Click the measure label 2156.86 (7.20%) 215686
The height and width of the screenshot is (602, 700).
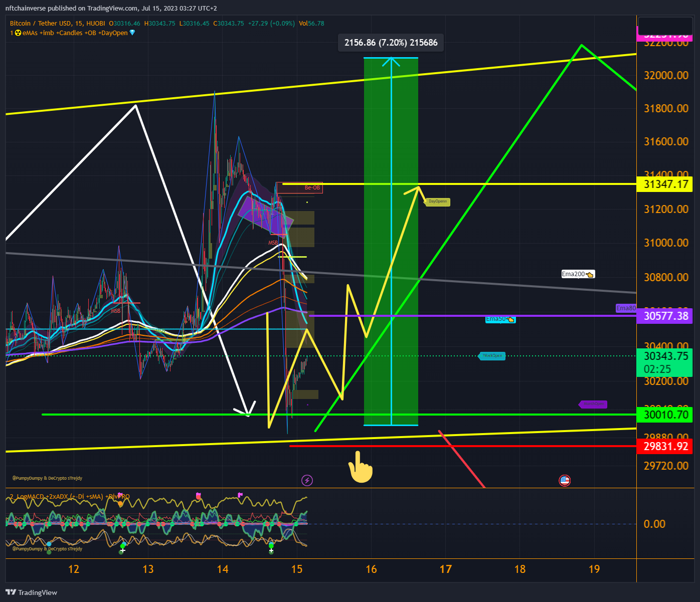click(x=391, y=43)
